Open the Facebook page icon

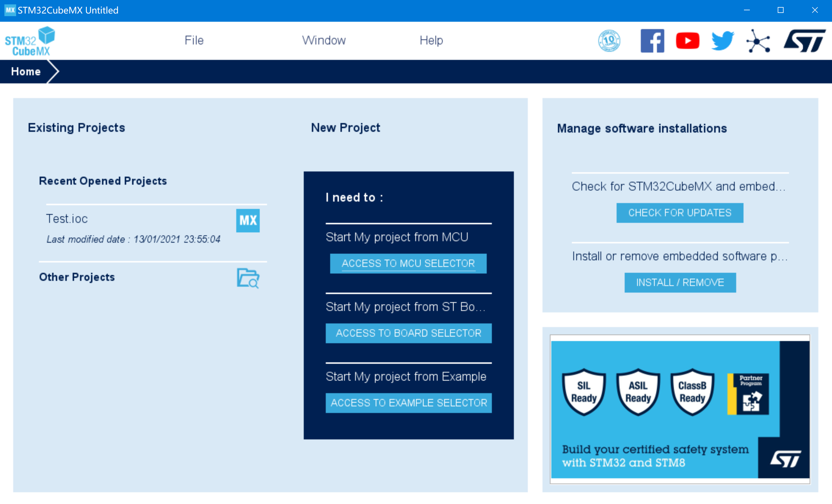point(652,41)
